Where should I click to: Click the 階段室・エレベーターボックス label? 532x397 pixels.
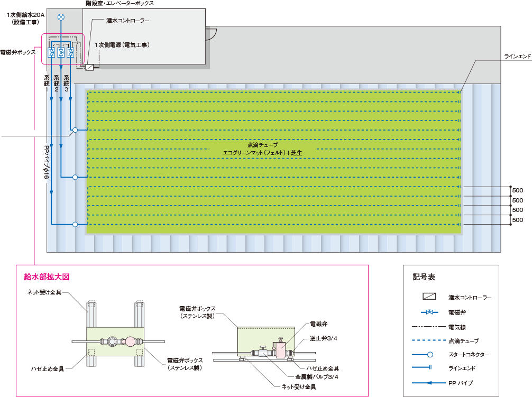[120, 3]
